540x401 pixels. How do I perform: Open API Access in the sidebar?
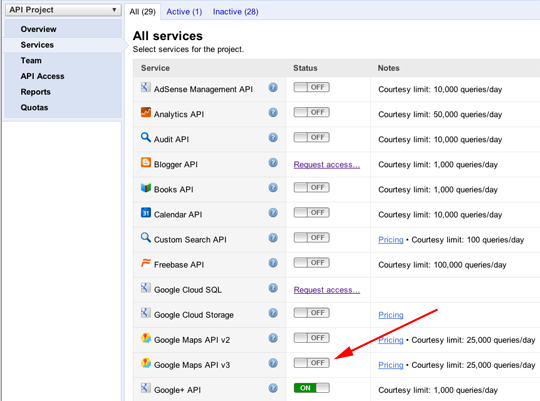(42, 76)
